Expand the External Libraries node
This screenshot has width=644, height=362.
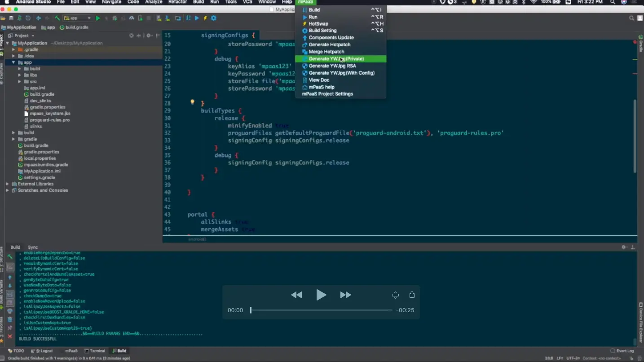pos(7,184)
